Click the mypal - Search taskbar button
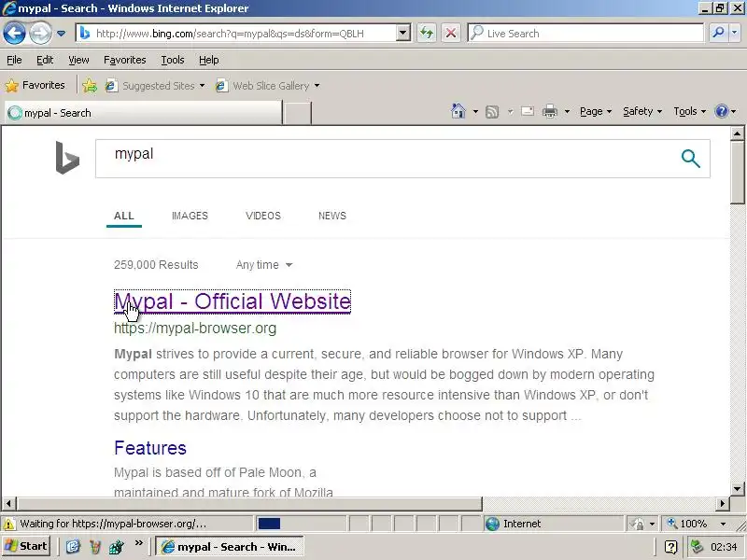 coord(230,547)
